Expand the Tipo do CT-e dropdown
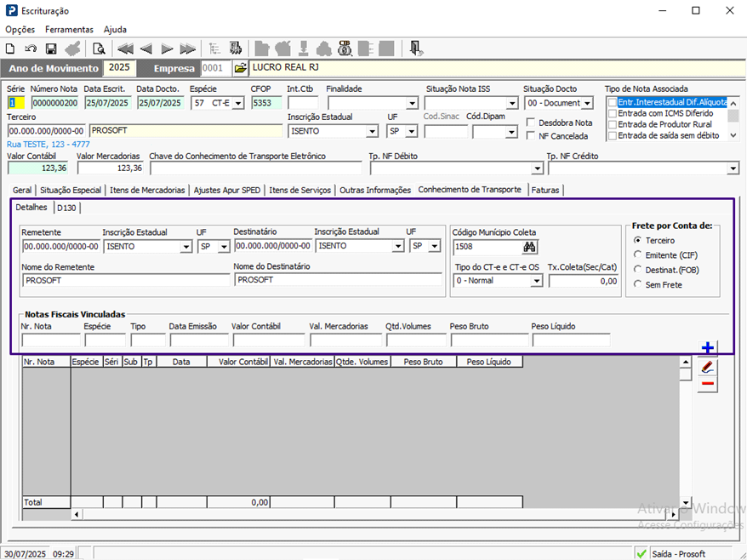 coord(536,281)
